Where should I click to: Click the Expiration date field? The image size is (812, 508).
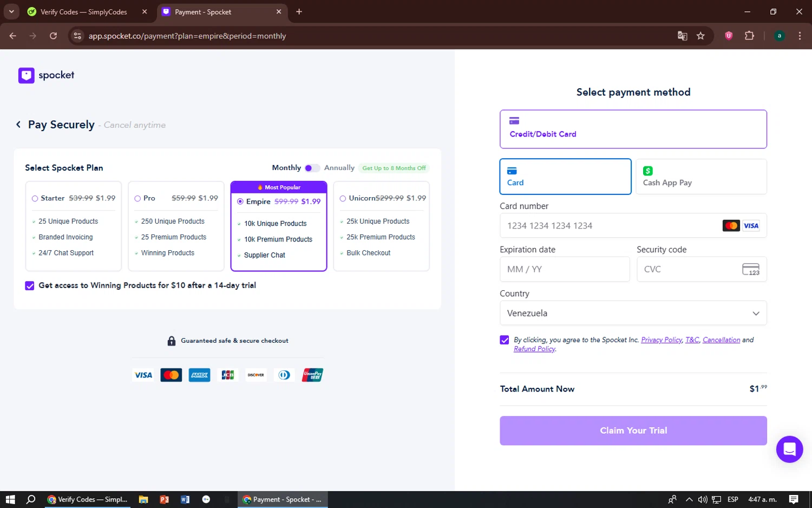[565, 269]
